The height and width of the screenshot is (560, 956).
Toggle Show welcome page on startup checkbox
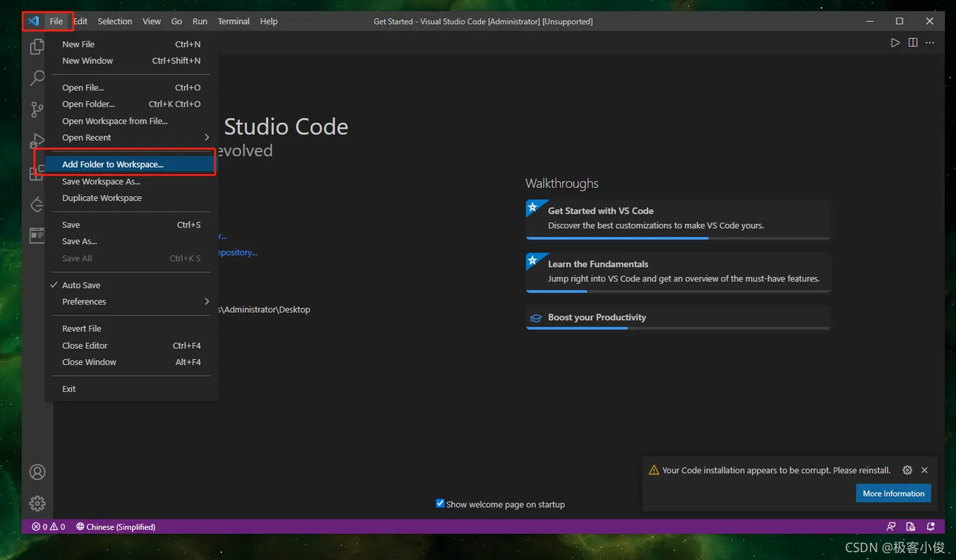pyautogui.click(x=440, y=504)
